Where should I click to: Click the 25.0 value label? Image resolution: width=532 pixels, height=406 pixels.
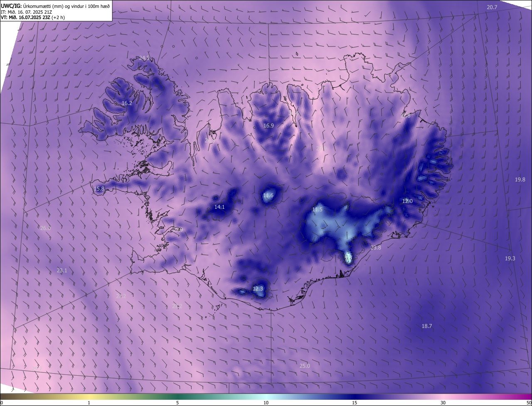coord(305,366)
